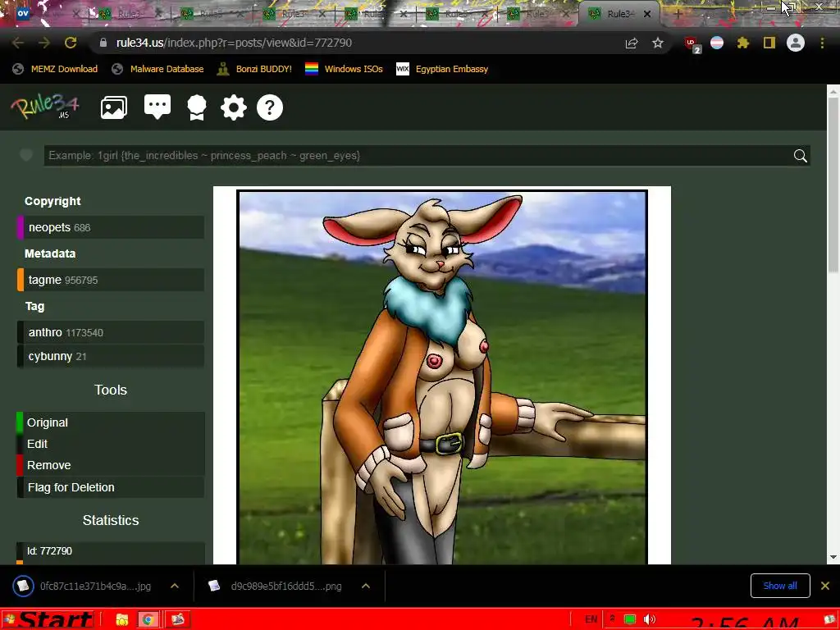Screen dimensions: 840x630
Task: Open site settings gear icon
Action: 234,107
